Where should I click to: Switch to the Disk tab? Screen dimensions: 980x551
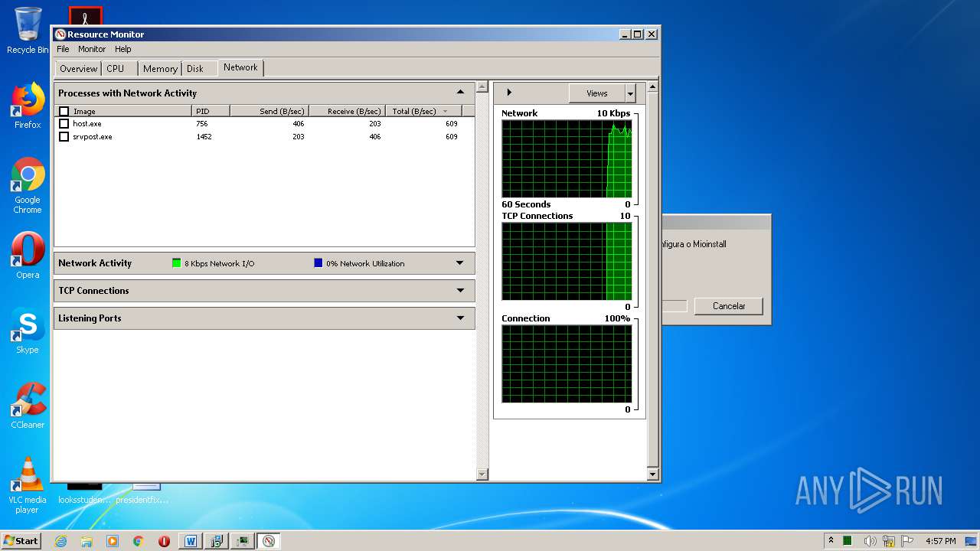pyautogui.click(x=199, y=69)
